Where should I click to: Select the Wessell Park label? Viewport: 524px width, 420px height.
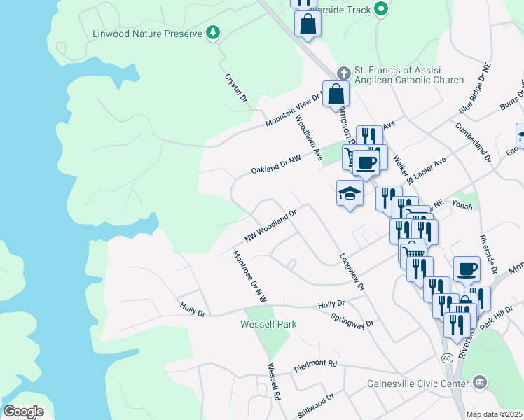coord(268,324)
